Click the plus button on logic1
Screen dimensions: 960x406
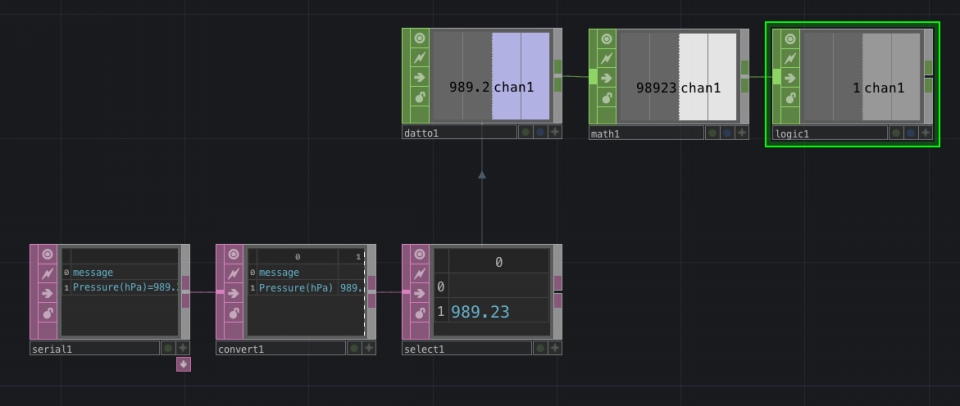926,132
